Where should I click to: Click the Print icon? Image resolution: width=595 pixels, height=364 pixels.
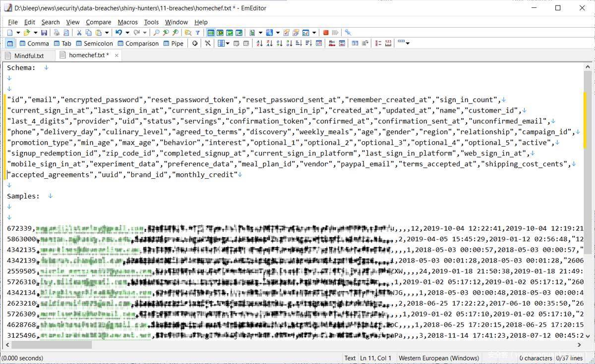click(x=57, y=33)
